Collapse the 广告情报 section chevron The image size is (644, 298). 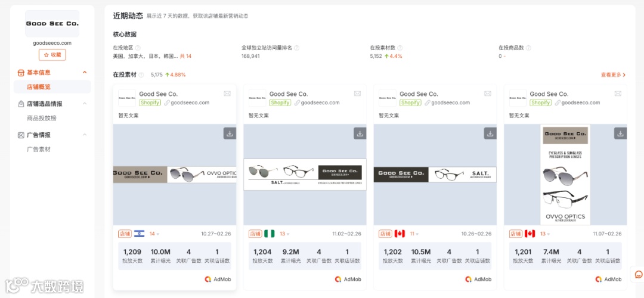tap(85, 135)
